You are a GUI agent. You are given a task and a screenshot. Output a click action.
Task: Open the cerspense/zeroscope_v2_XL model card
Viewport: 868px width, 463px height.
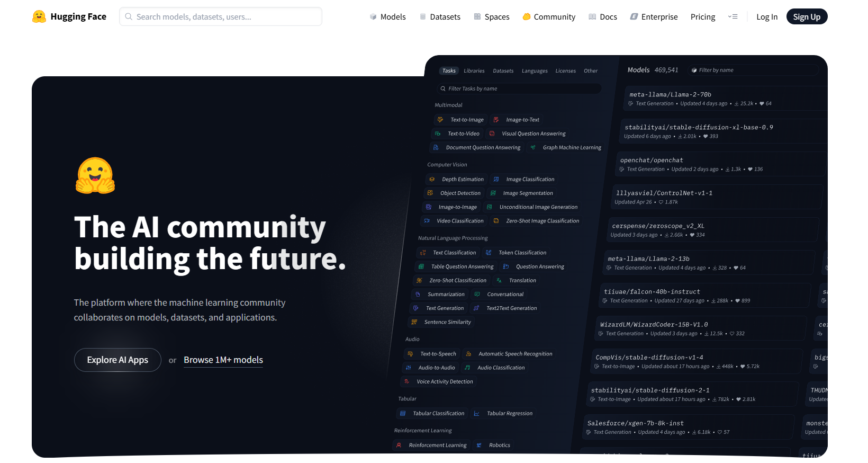click(713, 230)
